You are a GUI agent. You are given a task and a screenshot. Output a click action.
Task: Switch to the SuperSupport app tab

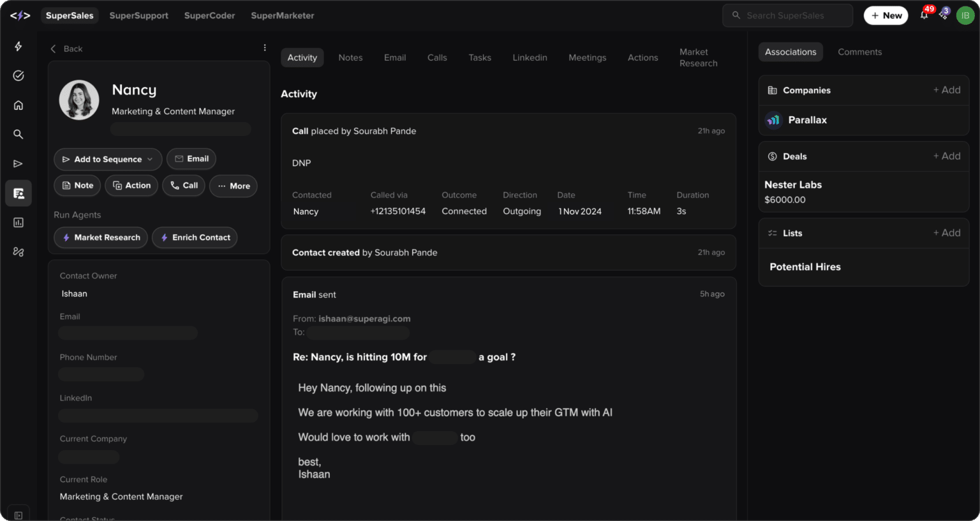tap(138, 15)
